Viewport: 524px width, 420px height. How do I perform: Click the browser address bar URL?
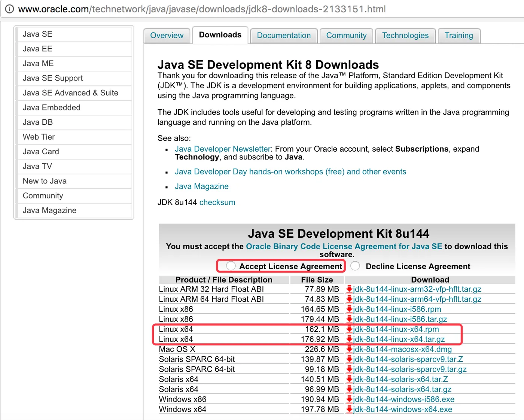(x=202, y=9)
